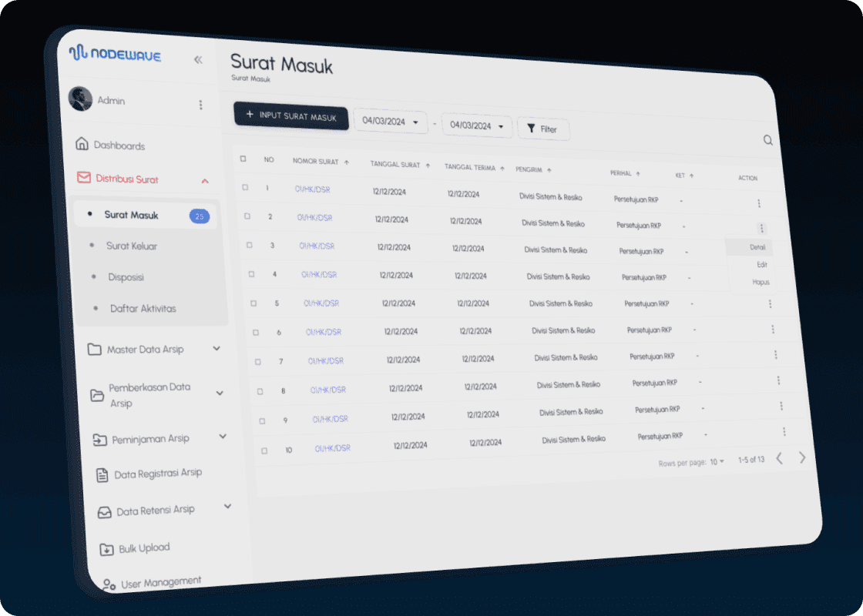This screenshot has height=616, width=863.
Task: Open the Data Registrasi Arsip document icon
Action: (x=102, y=475)
